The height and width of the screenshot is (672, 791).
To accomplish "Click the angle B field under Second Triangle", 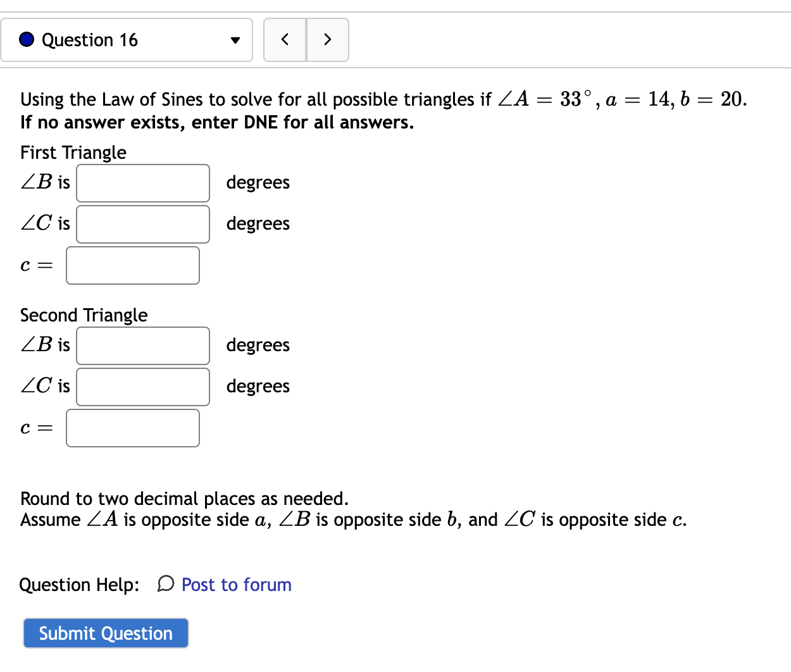I will coord(142,345).
